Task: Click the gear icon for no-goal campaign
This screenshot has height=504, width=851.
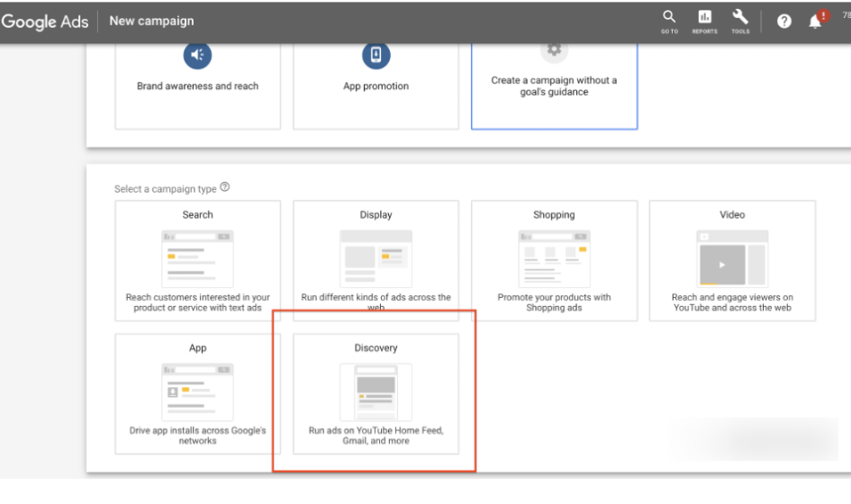Action: [554, 50]
